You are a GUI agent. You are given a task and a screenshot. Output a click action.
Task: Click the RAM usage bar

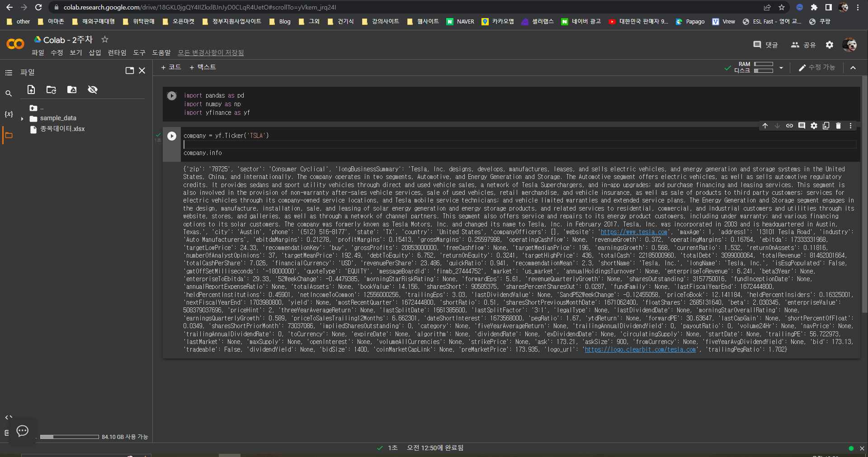pos(764,64)
